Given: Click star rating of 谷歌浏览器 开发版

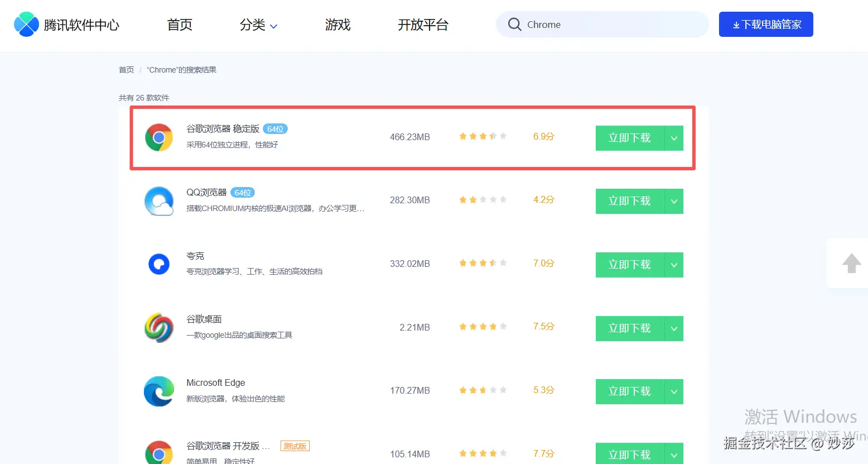Looking at the screenshot, I should point(483,453).
